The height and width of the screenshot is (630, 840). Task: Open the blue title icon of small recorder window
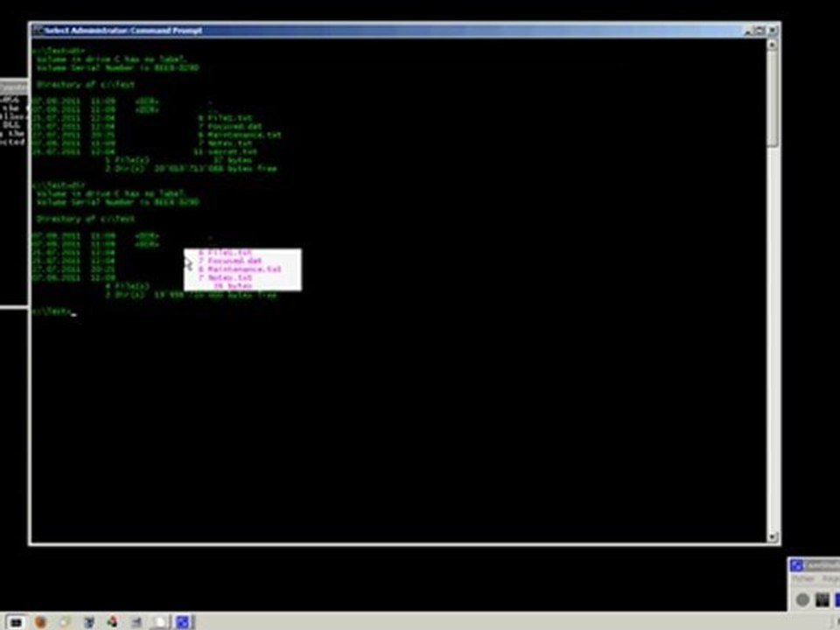[796, 566]
